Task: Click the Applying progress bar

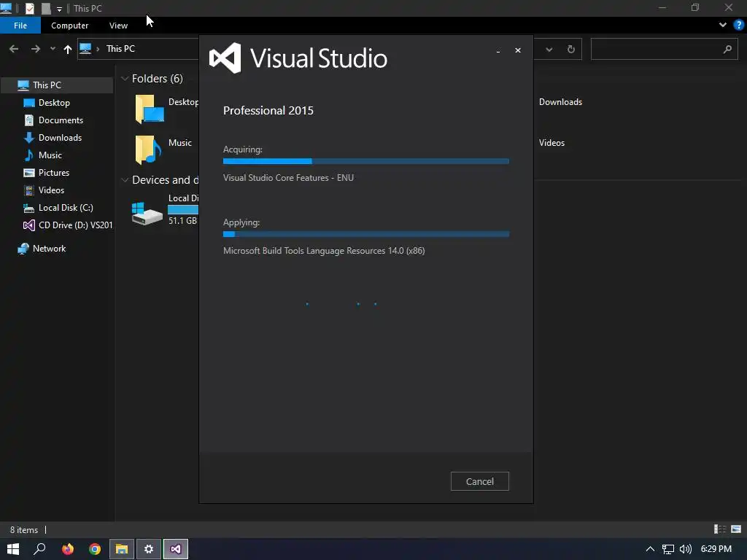Action: coord(366,234)
